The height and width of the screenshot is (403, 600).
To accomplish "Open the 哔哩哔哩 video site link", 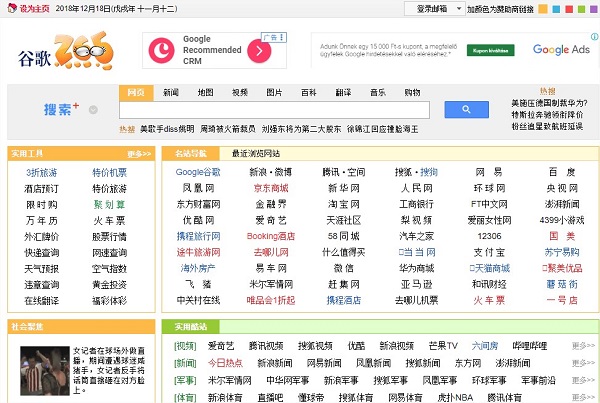I will point(530,346).
